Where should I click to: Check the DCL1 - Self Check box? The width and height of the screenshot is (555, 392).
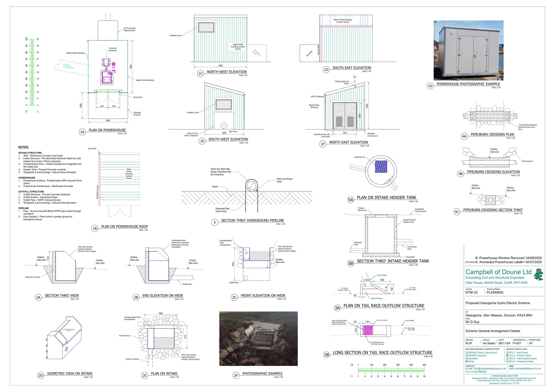[507, 352]
